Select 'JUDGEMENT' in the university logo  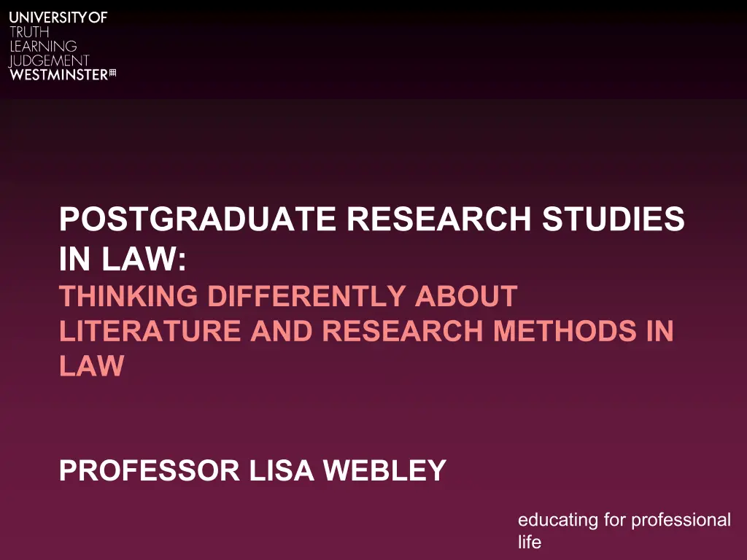pos(49,61)
